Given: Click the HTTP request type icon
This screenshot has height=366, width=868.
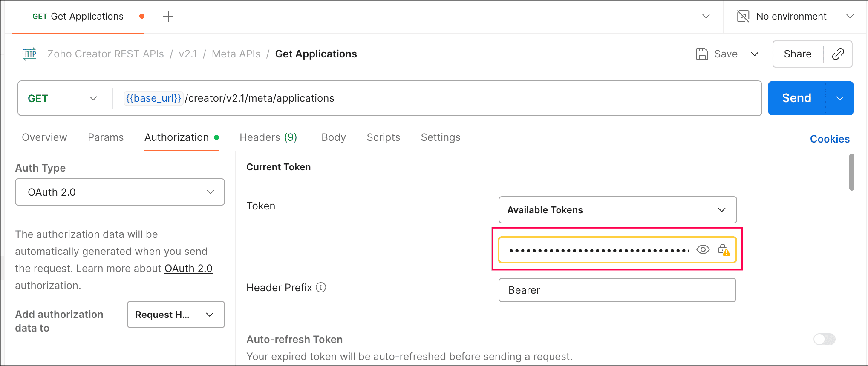Looking at the screenshot, I should pyautogui.click(x=29, y=54).
